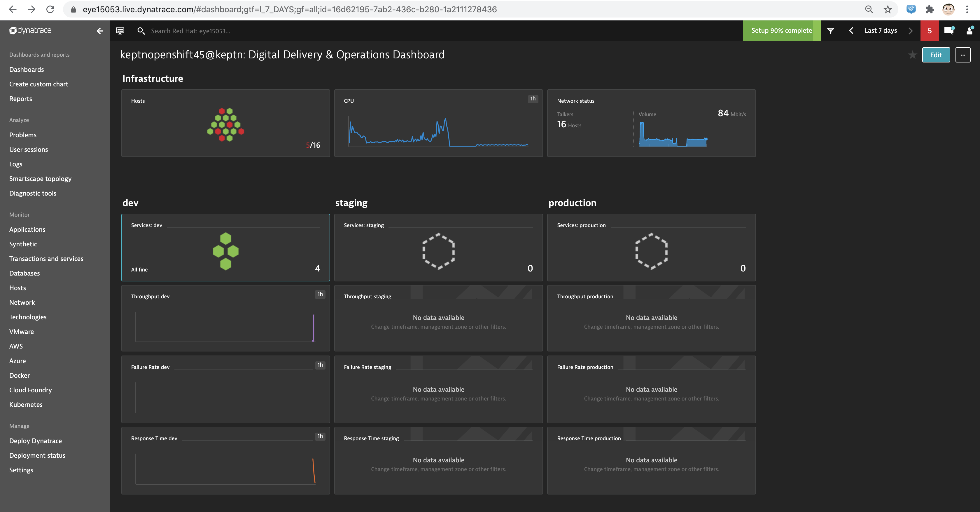Mark dashboard as favorite with star
The width and height of the screenshot is (980, 512).
(x=912, y=55)
